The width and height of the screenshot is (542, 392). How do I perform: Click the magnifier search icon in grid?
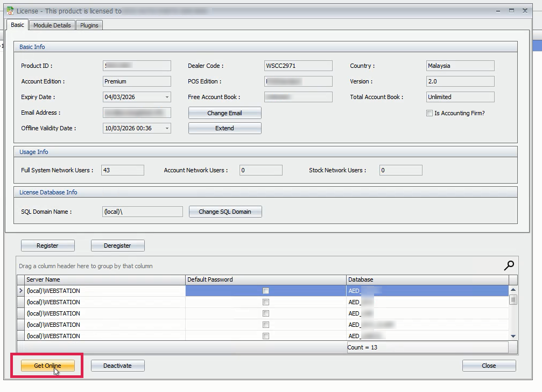pos(509,265)
